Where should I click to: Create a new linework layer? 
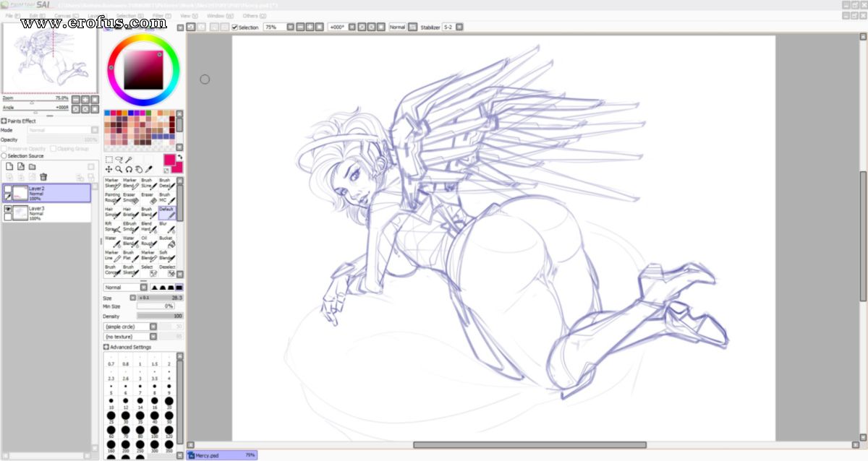coord(21,167)
